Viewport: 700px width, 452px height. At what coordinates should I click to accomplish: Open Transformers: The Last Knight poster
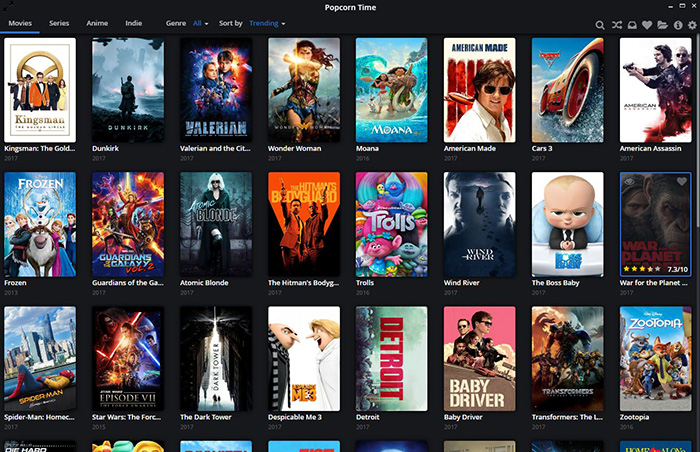pyautogui.click(x=567, y=359)
